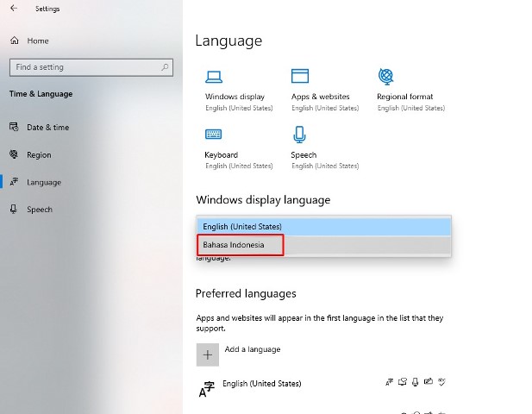Click the house icon beside Home

click(x=15, y=41)
